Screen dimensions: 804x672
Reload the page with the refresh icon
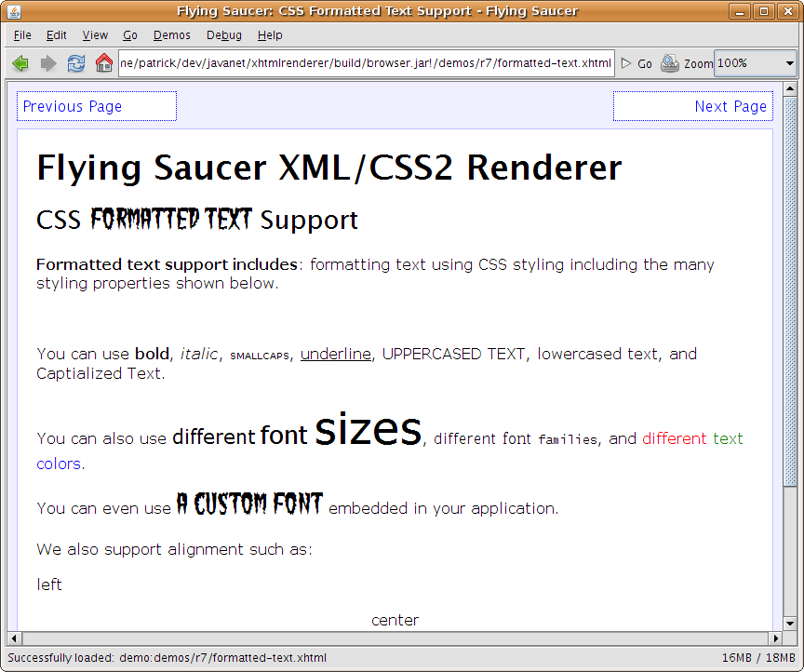click(76, 63)
